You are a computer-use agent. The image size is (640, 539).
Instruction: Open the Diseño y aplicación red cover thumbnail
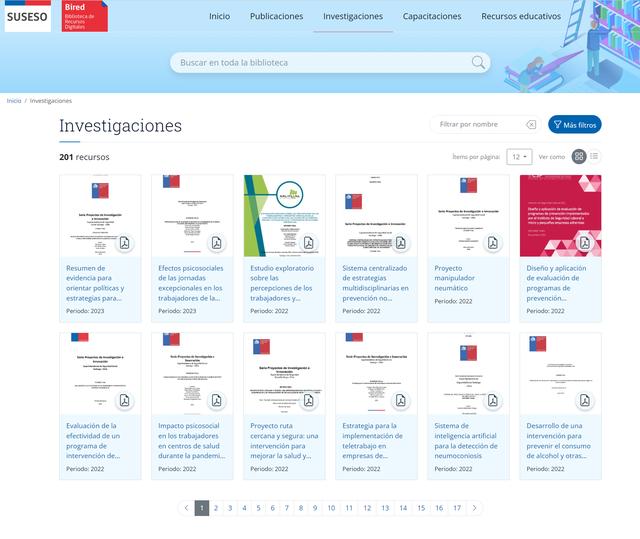(x=560, y=215)
